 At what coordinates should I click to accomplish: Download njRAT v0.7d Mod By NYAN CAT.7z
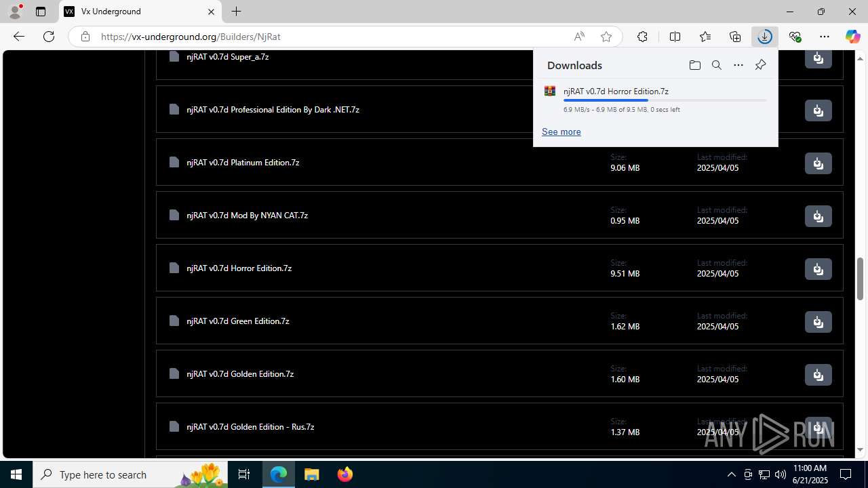(818, 216)
